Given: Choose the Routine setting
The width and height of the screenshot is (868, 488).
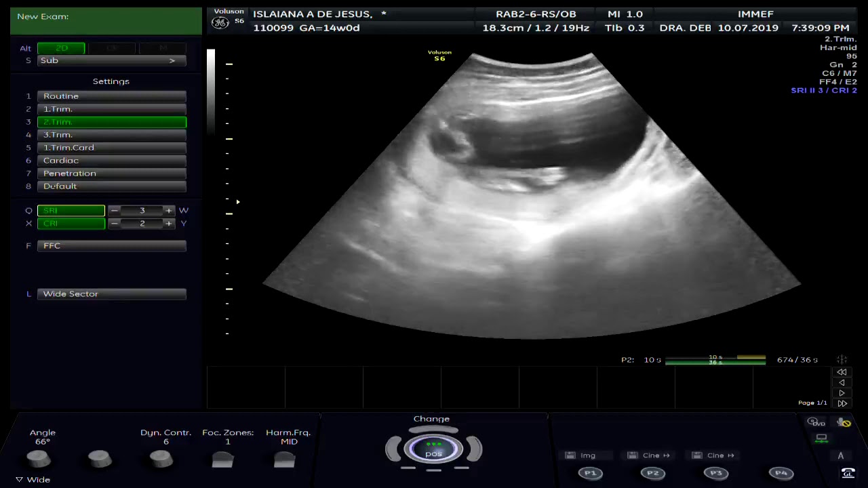Looking at the screenshot, I should 112,96.
